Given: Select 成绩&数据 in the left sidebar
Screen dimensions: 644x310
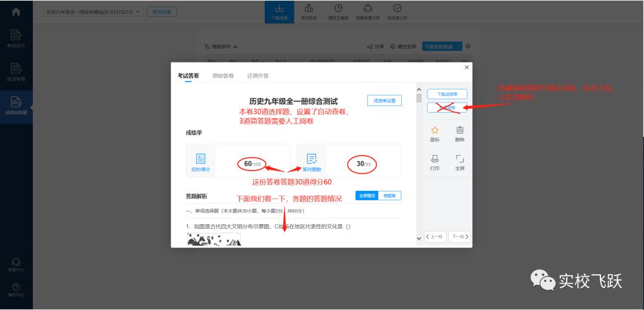Looking at the screenshot, I should (16, 106).
